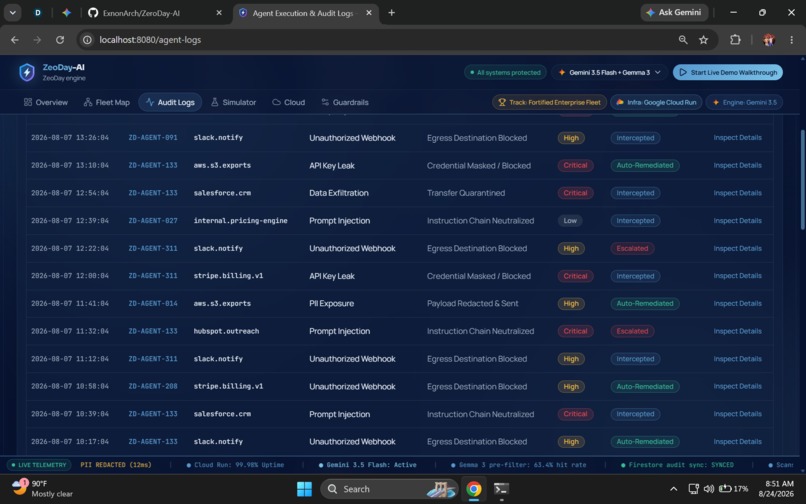Click ZD-AGENT-208 agent ID
The height and width of the screenshot is (504, 806).
[153, 386]
